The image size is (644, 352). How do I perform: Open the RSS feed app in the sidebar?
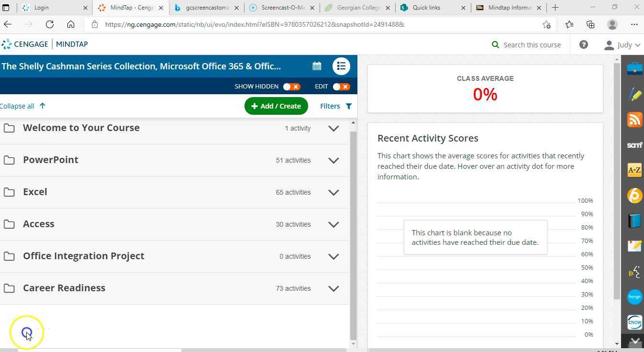(634, 120)
